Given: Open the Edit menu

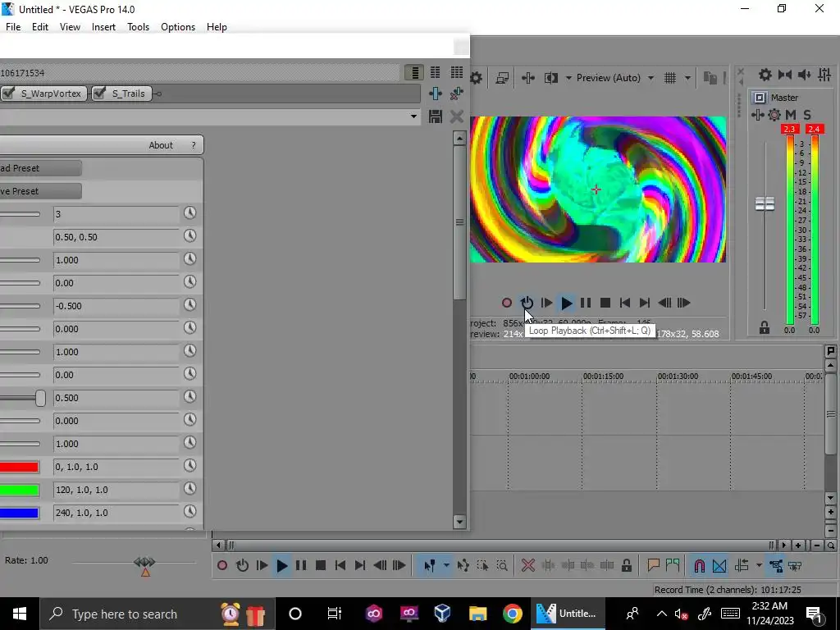Looking at the screenshot, I should [40, 27].
